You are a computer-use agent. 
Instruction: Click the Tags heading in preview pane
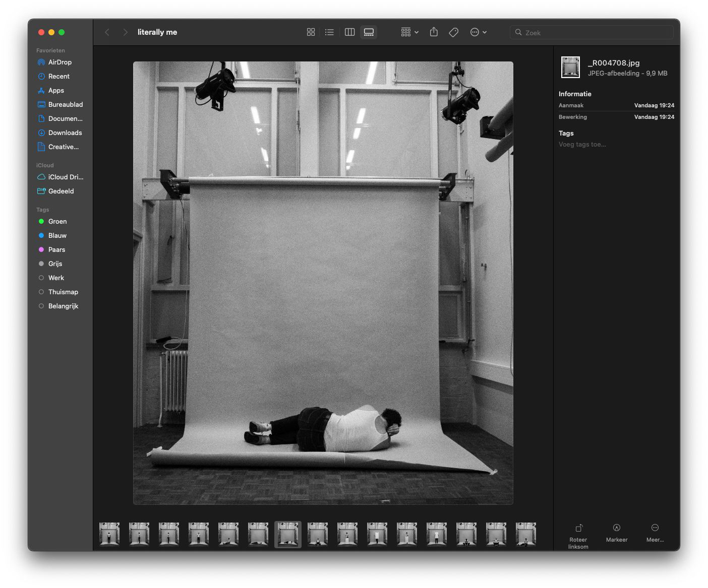566,134
